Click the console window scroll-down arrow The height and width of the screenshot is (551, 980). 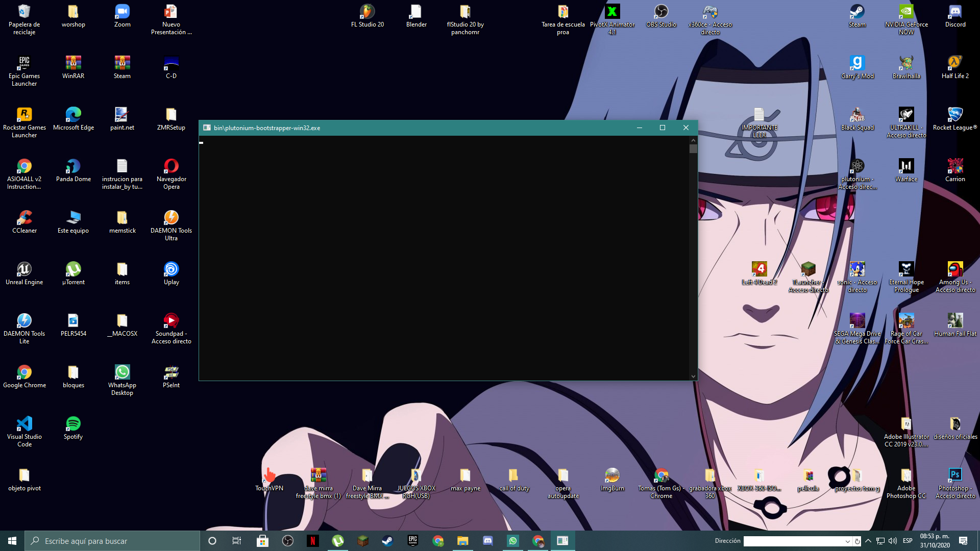693,377
